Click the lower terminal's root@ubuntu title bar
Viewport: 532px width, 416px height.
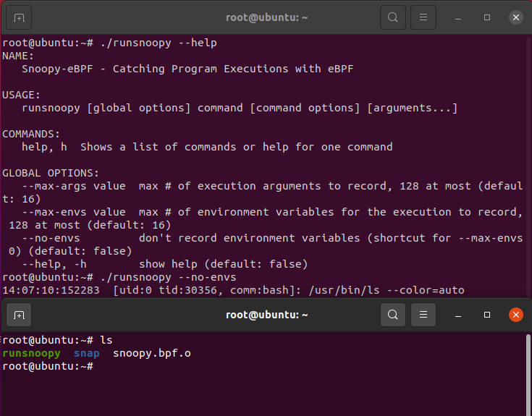(x=266, y=315)
